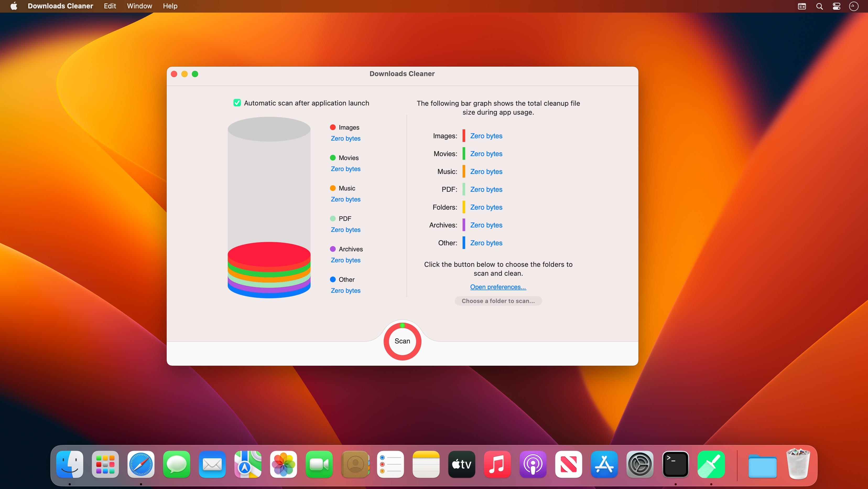Open Podcasts from the Dock
Image resolution: width=868 pixels, height=489 pixels.
(x=533, y=464)
